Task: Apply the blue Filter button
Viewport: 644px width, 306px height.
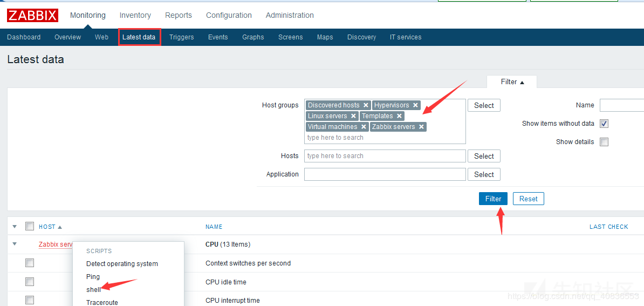Action: pyautogui.click(x=493, y=199)
